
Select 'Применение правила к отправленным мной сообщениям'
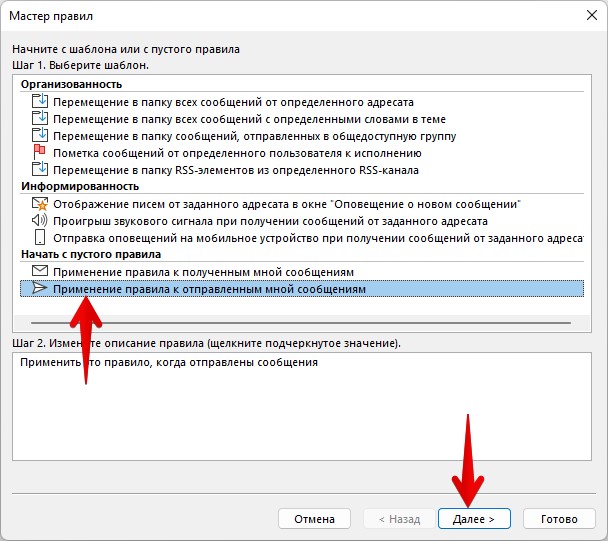pyautogui.click(x=302, y=289)
